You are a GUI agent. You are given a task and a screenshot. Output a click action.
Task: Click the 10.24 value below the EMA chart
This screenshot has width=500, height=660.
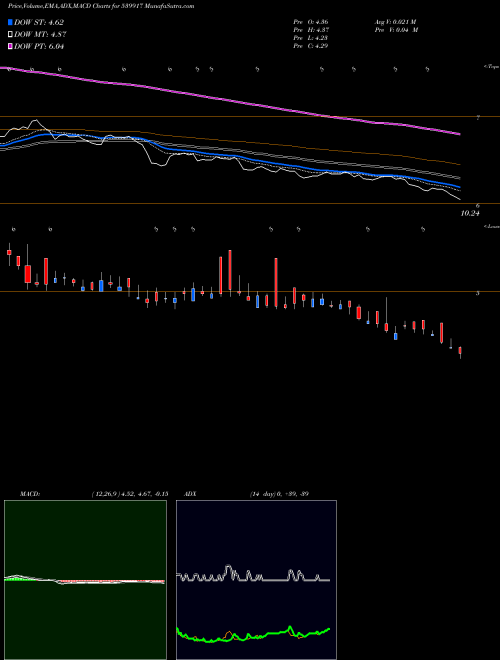pos(470,213)
